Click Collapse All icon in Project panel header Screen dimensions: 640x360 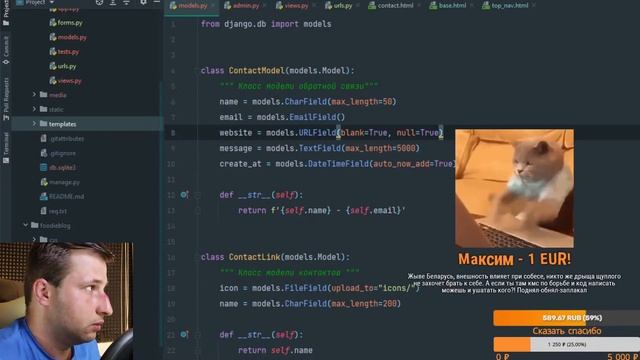click(x=127, y=2)
